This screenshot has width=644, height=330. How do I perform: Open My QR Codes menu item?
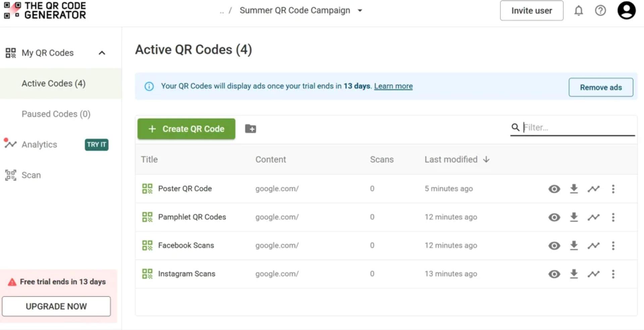coord(48,53)
